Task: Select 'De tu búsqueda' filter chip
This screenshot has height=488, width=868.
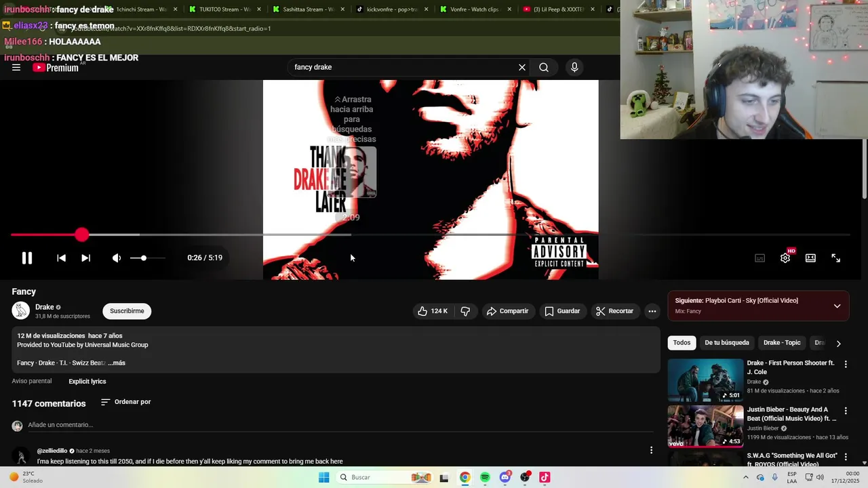Action: pos(727,343)
